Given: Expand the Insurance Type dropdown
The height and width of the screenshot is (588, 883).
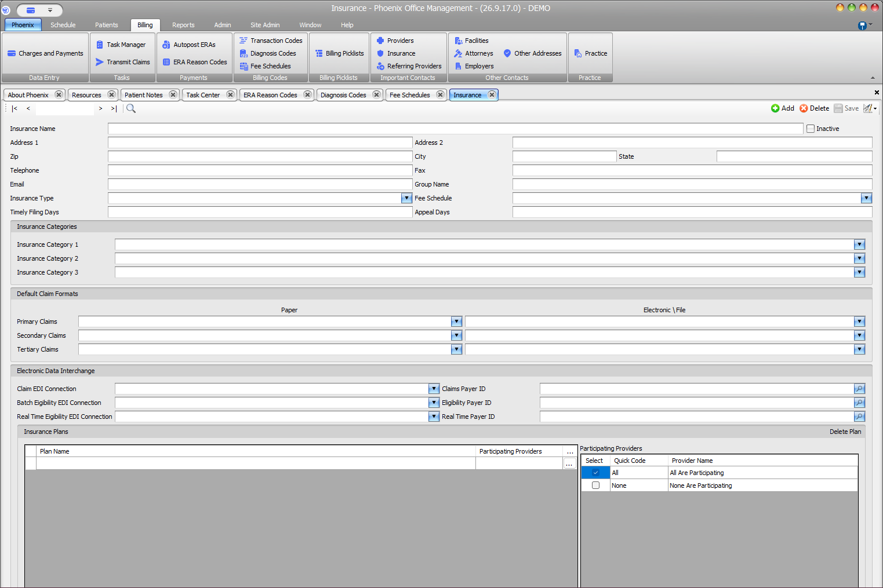Looking at the screenshot, I should 406,198.
